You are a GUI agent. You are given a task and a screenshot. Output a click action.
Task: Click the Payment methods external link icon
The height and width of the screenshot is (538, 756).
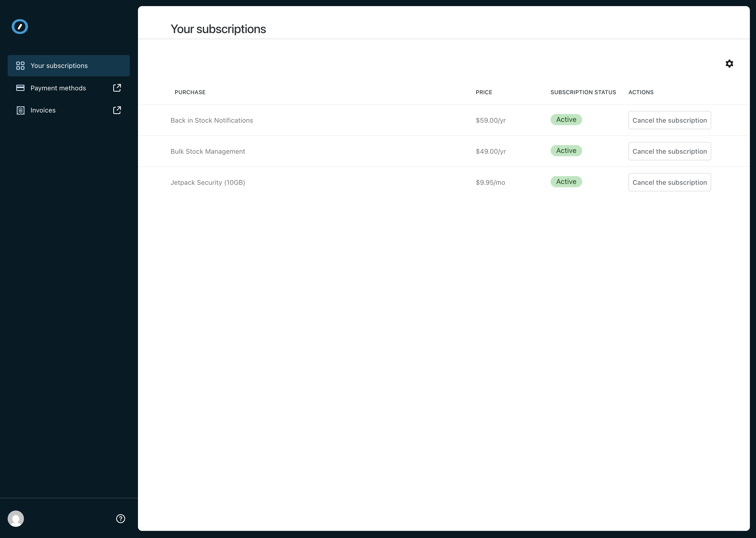click(x=117, y=88)
